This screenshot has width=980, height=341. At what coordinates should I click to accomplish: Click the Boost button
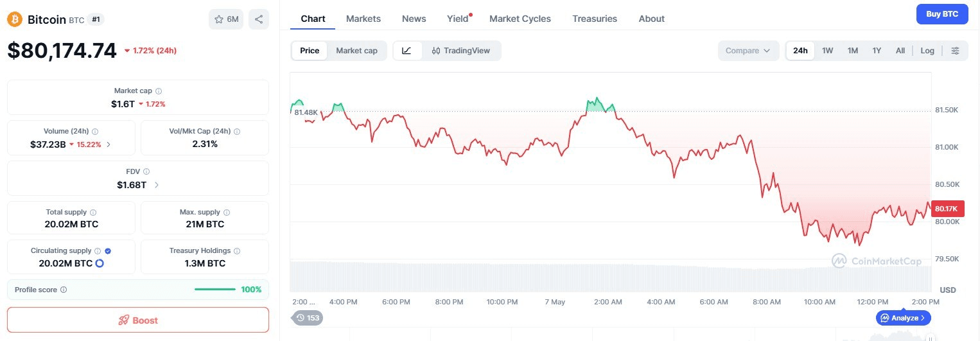point(138,320)
